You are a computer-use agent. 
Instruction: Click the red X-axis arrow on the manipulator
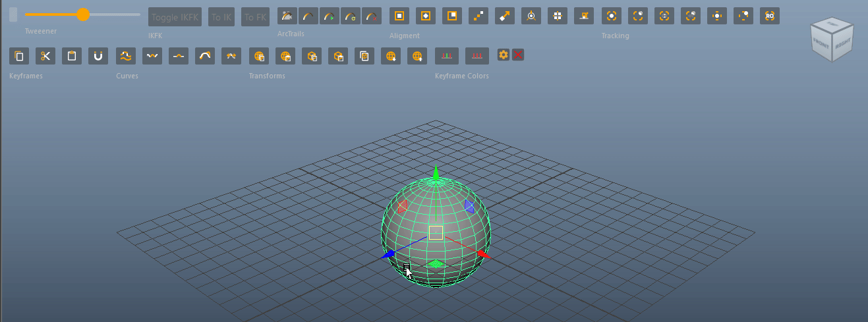point(483,254)
